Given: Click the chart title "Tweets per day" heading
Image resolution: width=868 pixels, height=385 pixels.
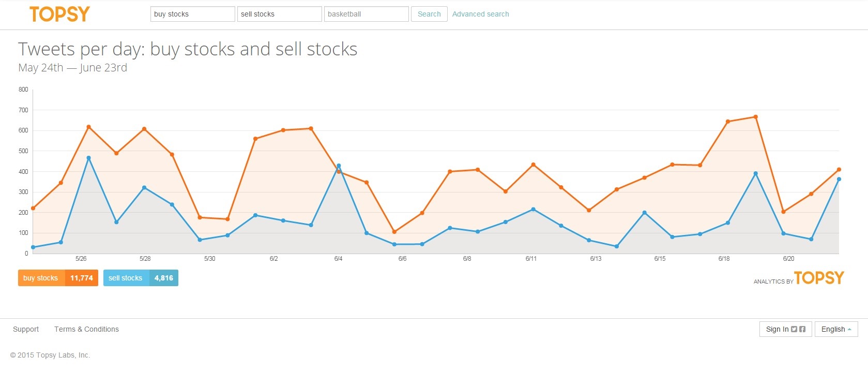Looking at the screenshot, I should [x=188, y=49].
